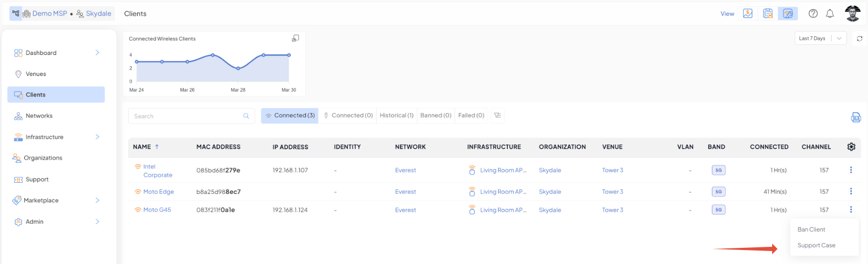
Task: Click the MAC address 085bd68f279e
Action: pyautogui.click(x=218, y=170)
